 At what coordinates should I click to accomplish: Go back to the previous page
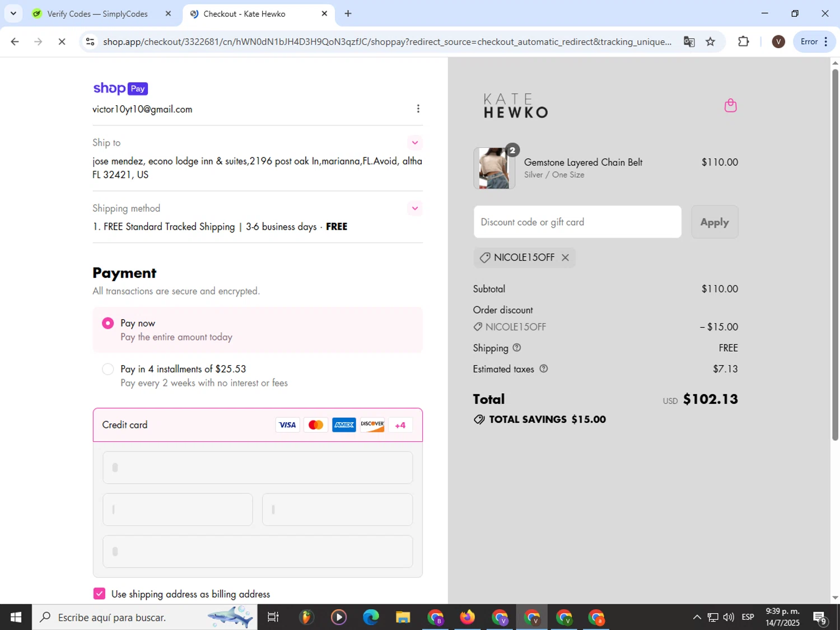[15, 41]
